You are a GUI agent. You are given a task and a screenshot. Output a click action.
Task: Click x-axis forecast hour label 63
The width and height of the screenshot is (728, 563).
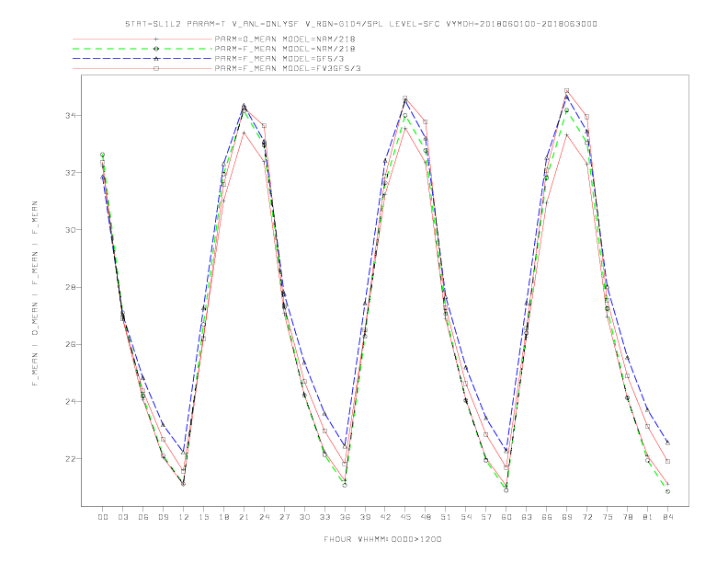click(527, 517)
